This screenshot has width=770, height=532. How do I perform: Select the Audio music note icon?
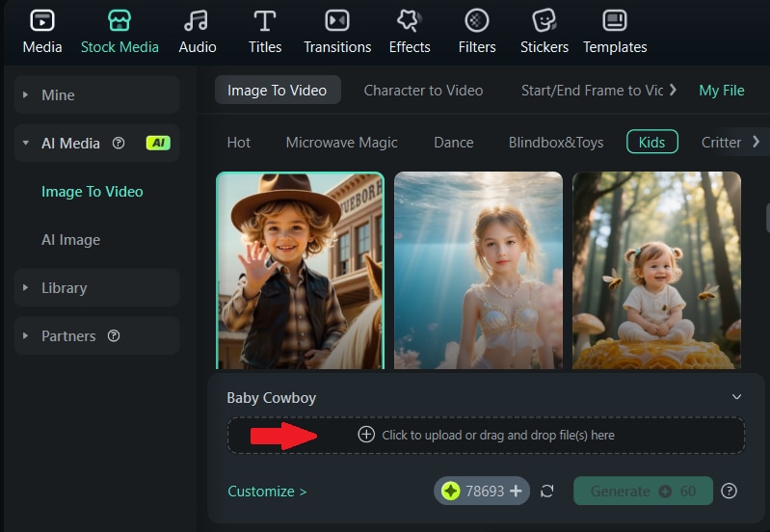pyautogui.click(x=196, y=20)
